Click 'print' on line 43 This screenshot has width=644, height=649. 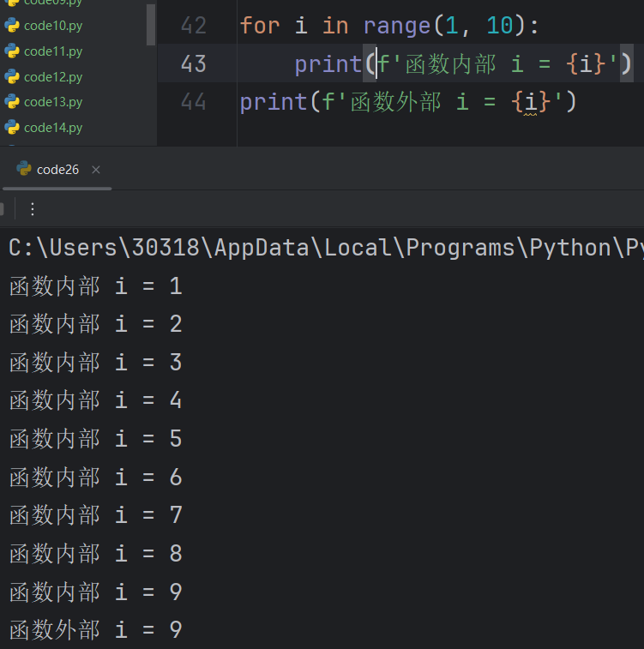[x=328, y=64]
